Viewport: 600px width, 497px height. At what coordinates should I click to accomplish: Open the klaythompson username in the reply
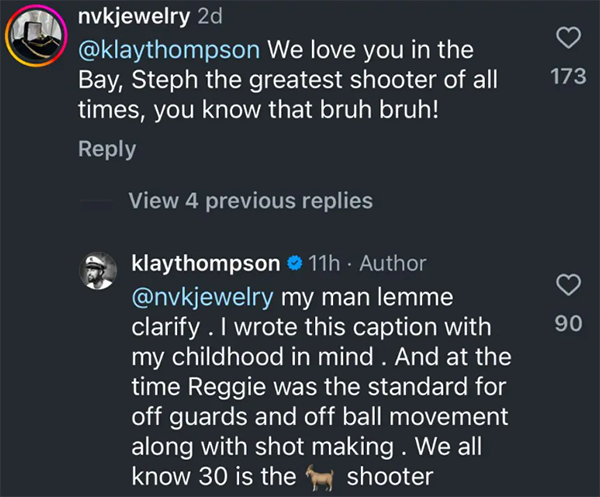point(205,264)
